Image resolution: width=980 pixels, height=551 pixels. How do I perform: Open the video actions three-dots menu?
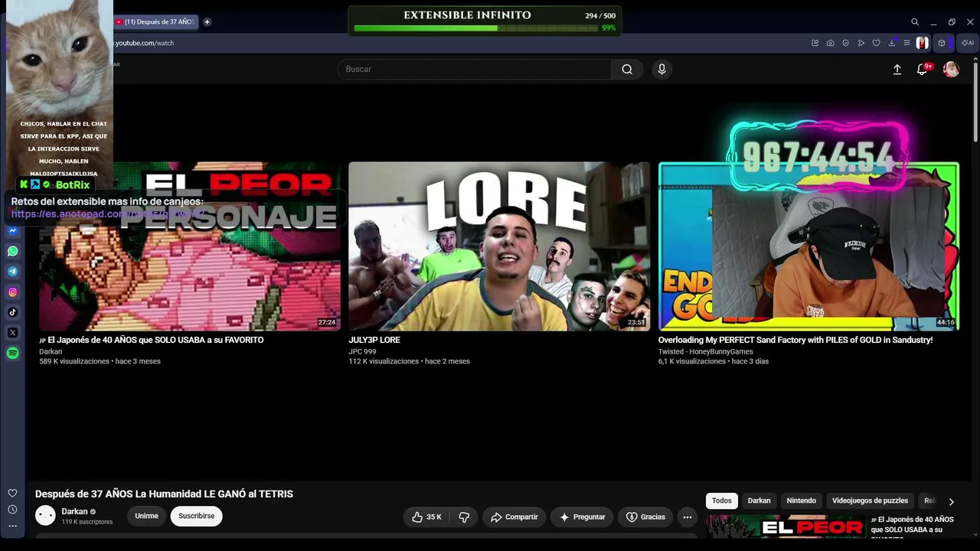tap(688, 517)
